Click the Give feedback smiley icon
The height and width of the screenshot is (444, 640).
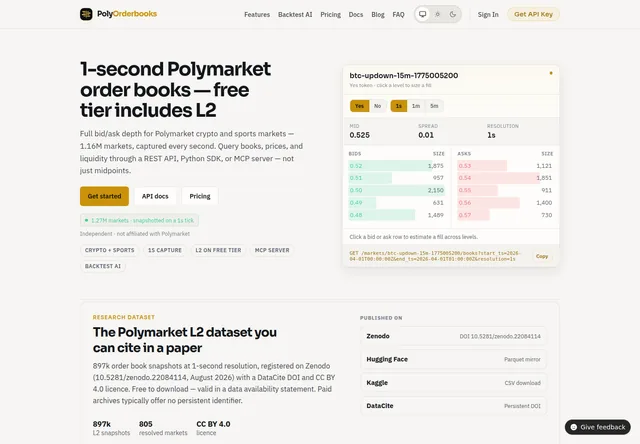pos(573,427)
